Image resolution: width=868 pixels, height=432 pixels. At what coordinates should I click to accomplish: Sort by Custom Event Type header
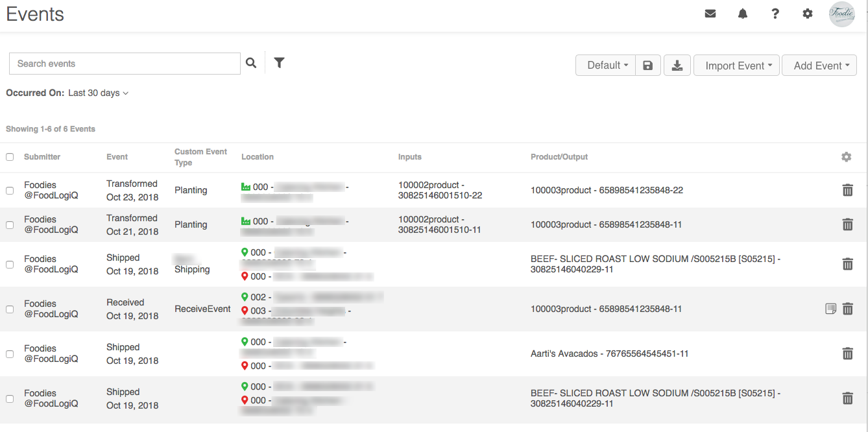click(200, 157)
